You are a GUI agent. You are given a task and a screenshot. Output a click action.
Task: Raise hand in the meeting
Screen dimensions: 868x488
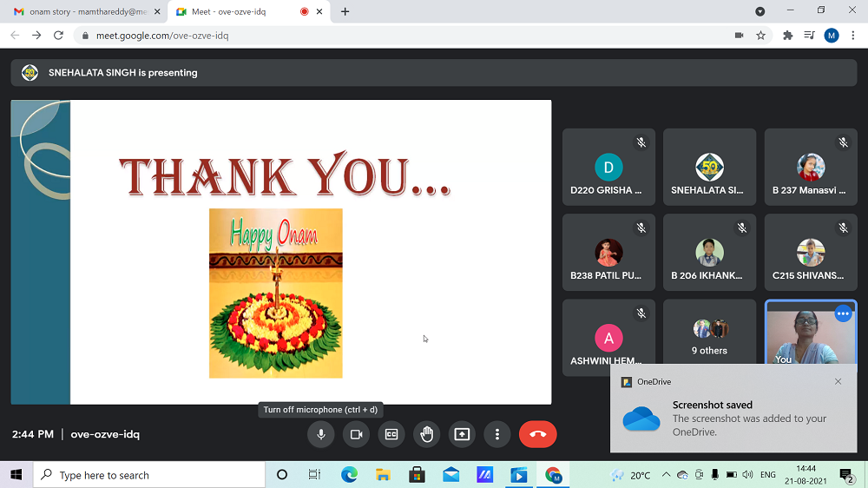pos(426,434)
